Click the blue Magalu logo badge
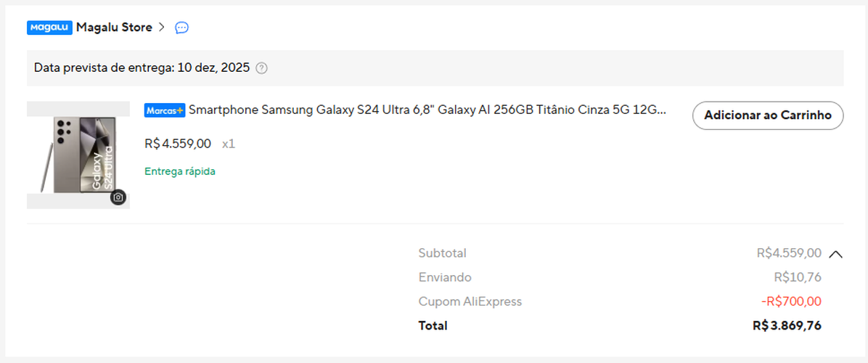The height and width of the screenshot is (363, 868). click(49, 28)
